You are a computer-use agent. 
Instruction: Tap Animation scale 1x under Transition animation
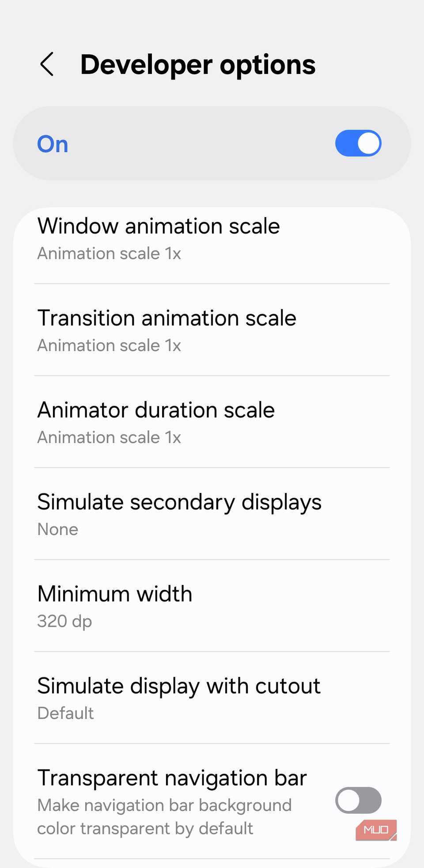click(109, 346)
